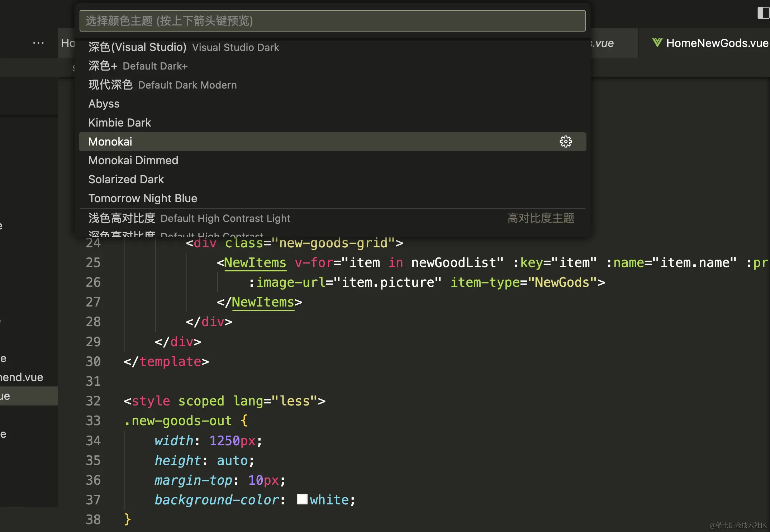Switch to the HomeNewGods.vue tab
Image resolution: width=770 pixels, height=532 pixels.
click(716, 43)
